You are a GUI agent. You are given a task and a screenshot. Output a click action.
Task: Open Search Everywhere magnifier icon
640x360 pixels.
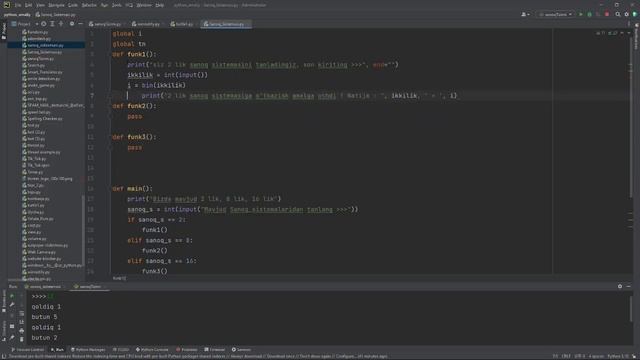(618, 14)
